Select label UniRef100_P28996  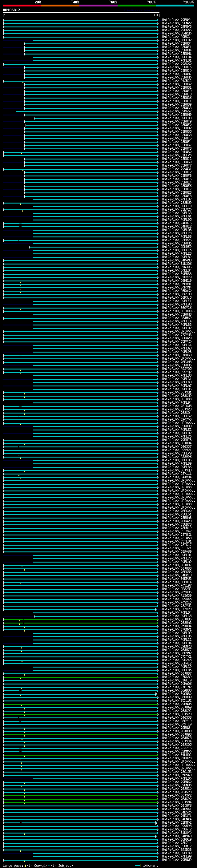coord(176,457)
